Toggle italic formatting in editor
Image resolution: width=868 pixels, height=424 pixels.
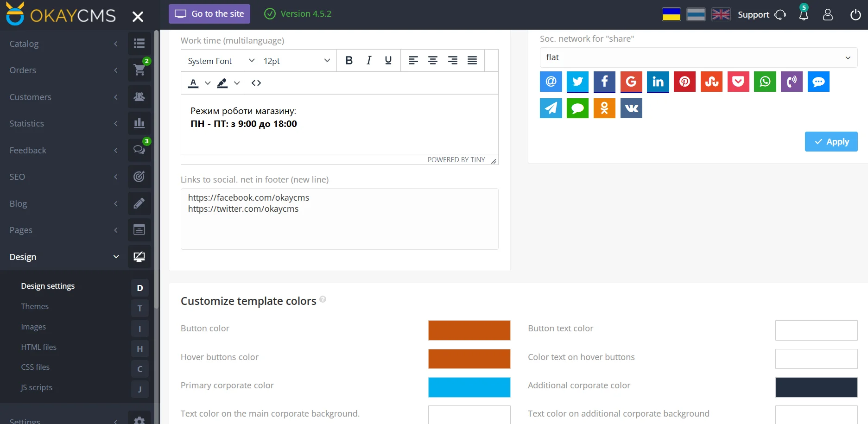369,61
